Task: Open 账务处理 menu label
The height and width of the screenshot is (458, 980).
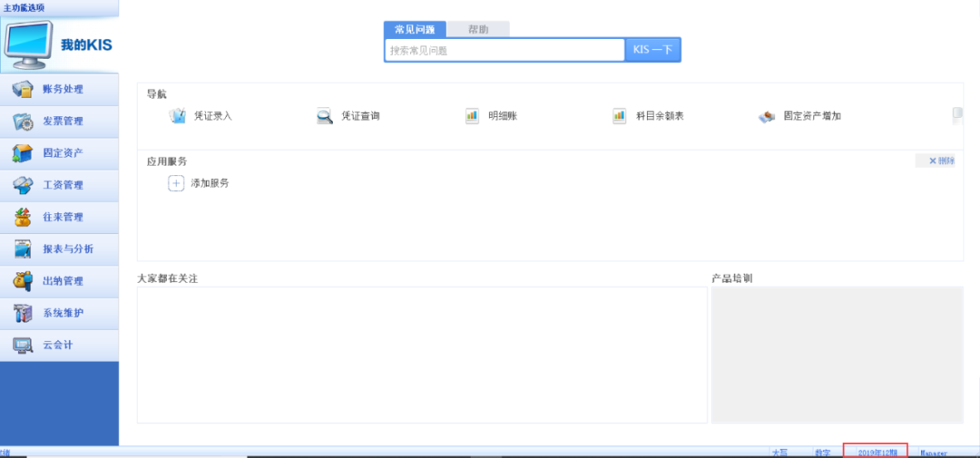Action: tap(63, 90)
